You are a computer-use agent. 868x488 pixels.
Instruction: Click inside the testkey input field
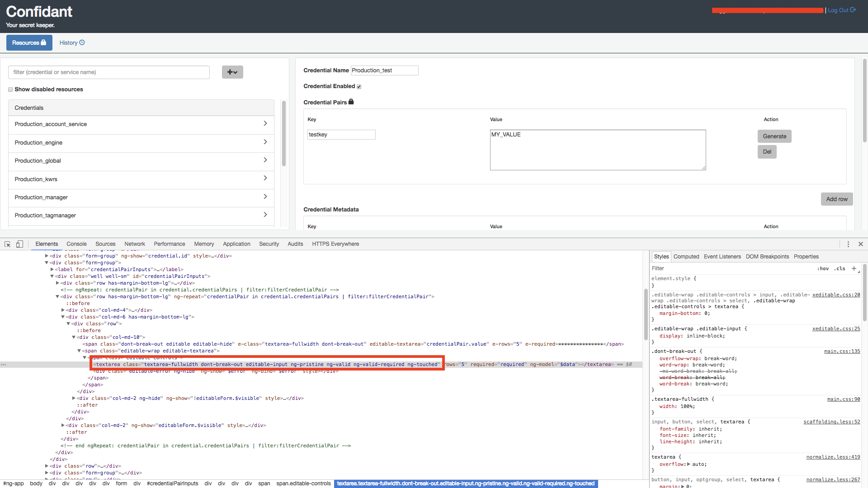coord(341,134)
